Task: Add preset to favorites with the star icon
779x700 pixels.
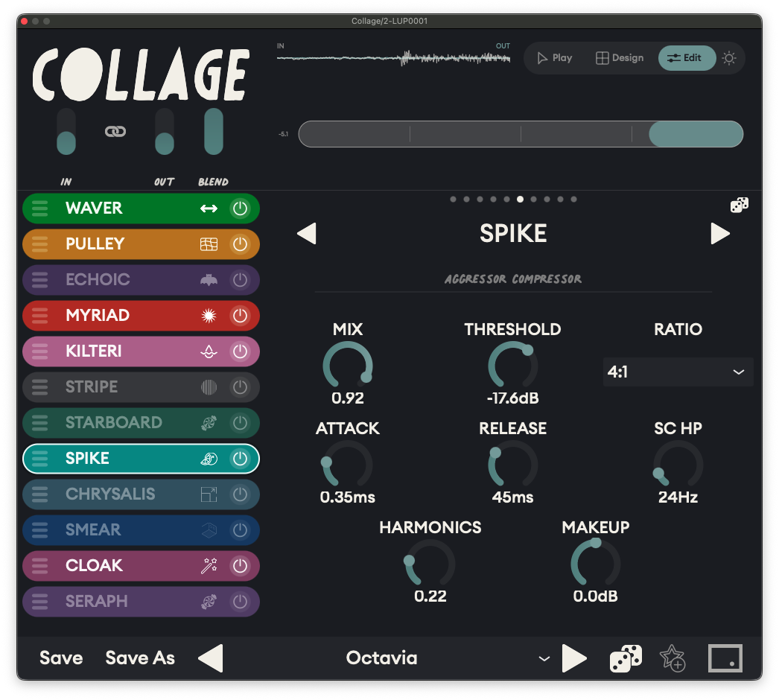Action: click(x=673, y=658)
